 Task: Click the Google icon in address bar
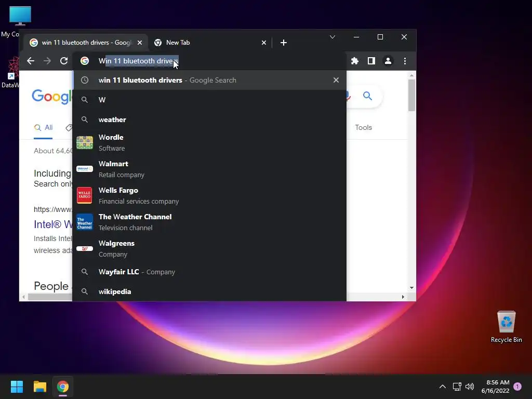point(85,61)
